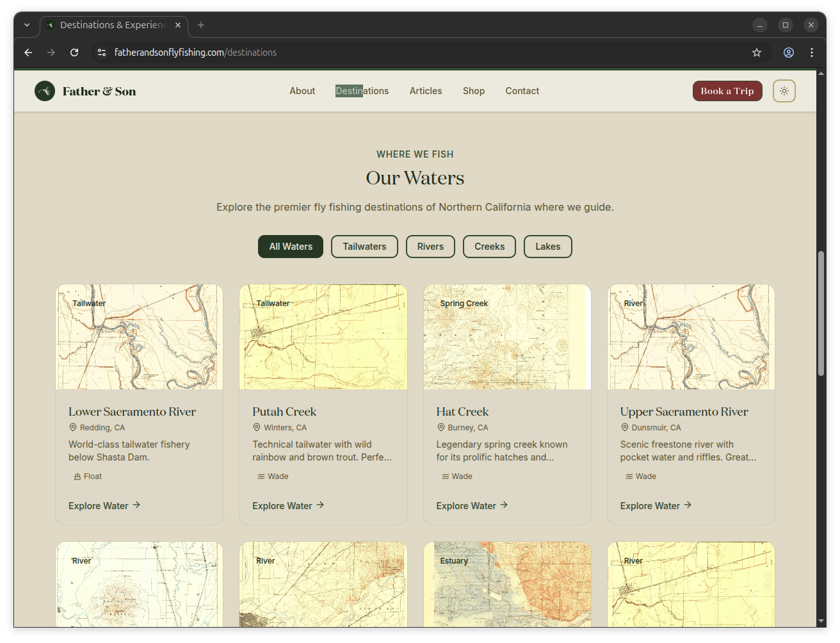Follow Upper Sacramento River's Explore Water link
This screenshot has width=840, height=643.
click(650, 505)
